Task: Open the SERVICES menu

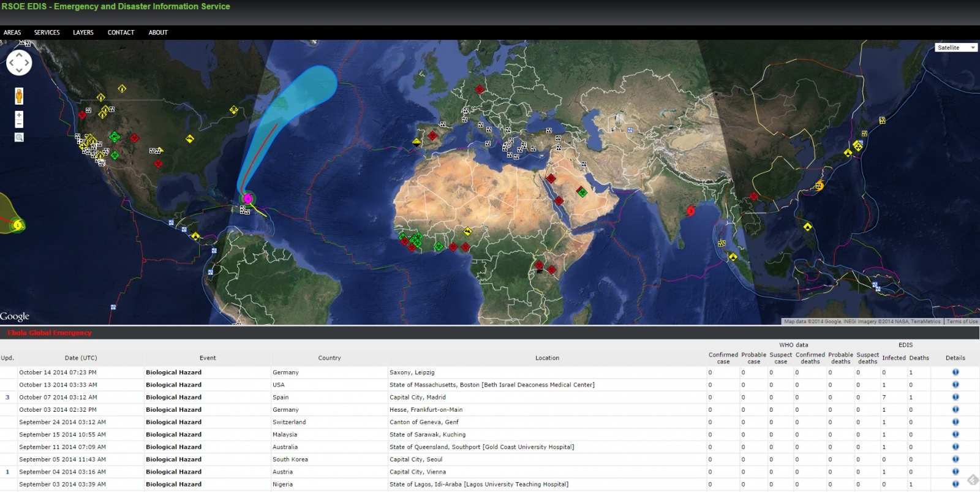Action: [x=47, y=32]
